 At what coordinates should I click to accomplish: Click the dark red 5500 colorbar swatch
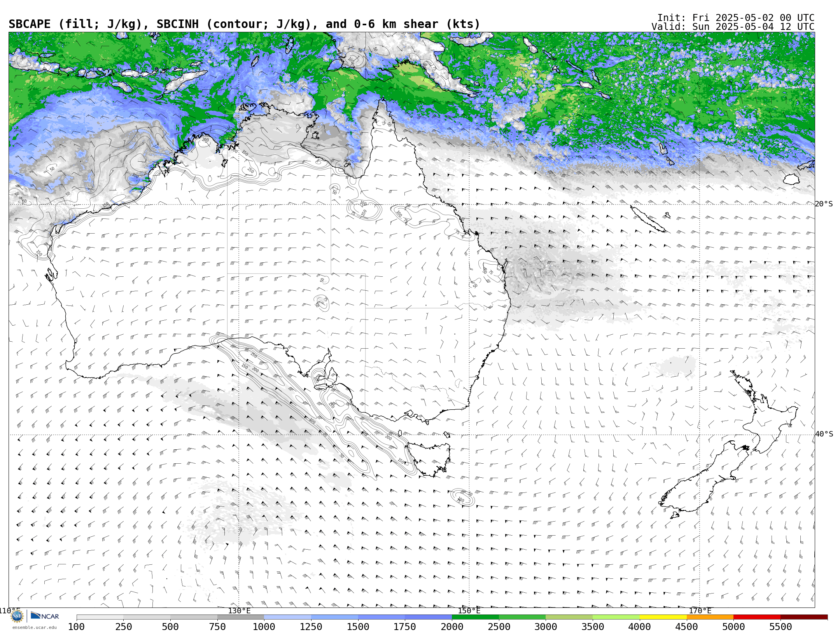[804, 617]
